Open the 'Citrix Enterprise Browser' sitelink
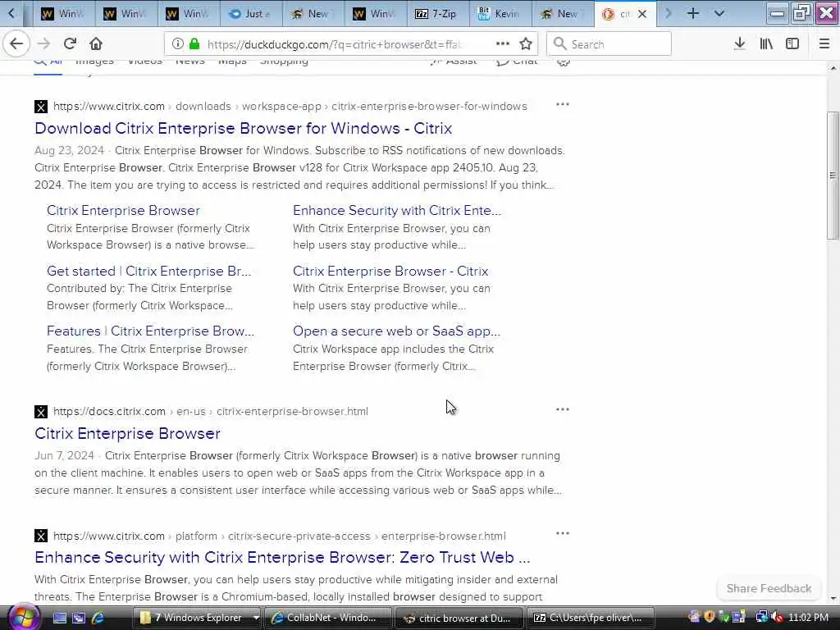 coord(123,211)
